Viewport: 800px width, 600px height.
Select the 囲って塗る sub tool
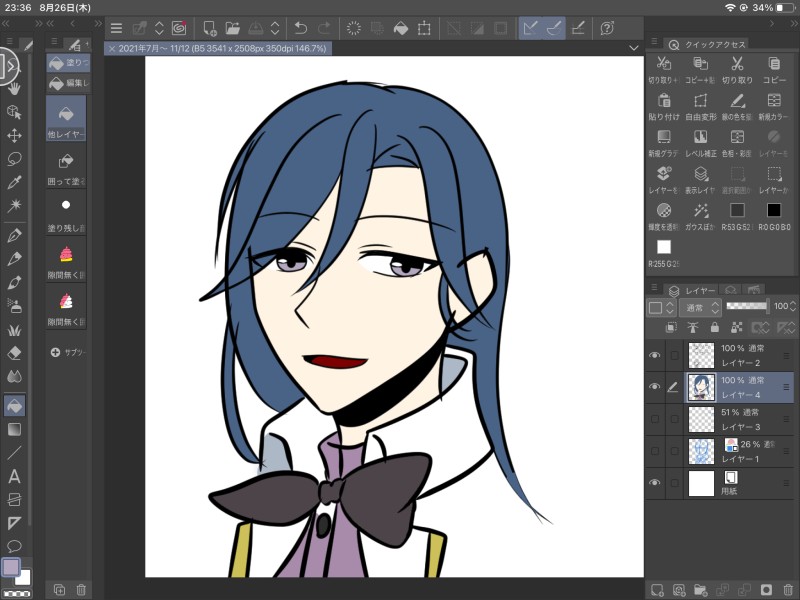[x=66, y=167]
